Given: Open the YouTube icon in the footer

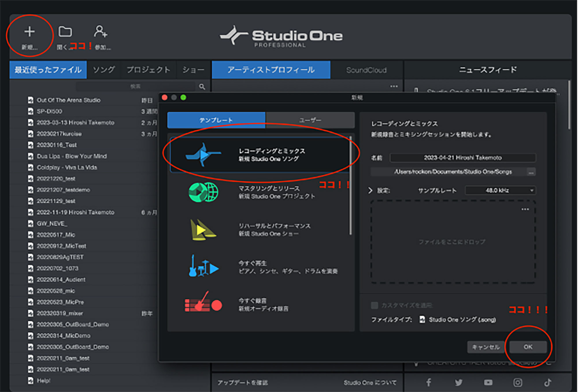Looking at the screenshot, I should (488, 382).
